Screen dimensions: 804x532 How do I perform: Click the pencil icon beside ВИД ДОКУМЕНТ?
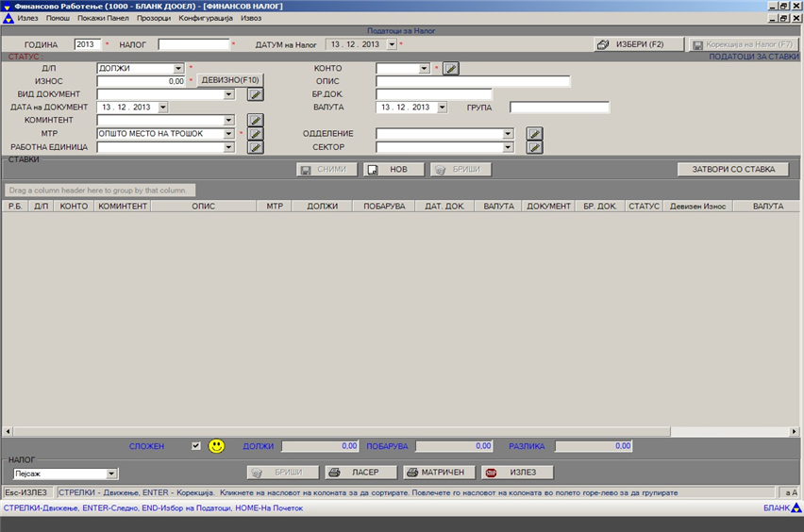(x=255, y=94)
